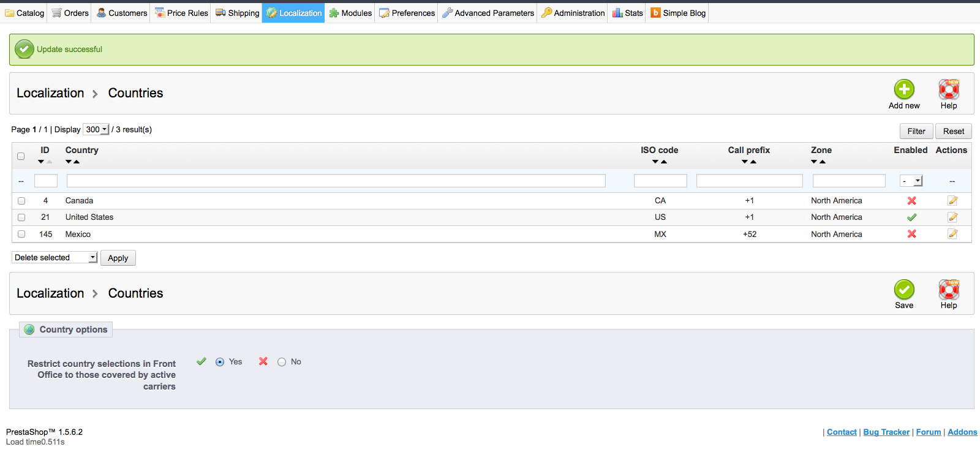980x452 pixels.
Task: Sort Country column ascending
Action: (77, 162)
